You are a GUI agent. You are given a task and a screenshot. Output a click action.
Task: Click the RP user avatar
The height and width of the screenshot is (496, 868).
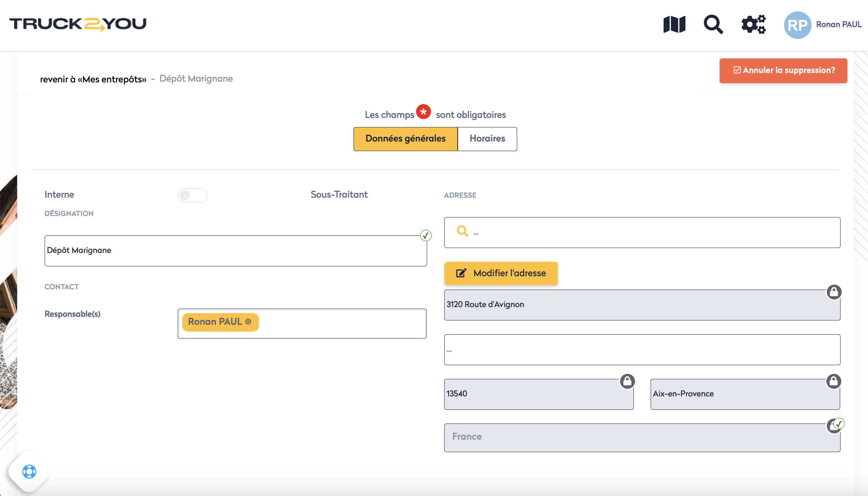click(x=797, y=25)
